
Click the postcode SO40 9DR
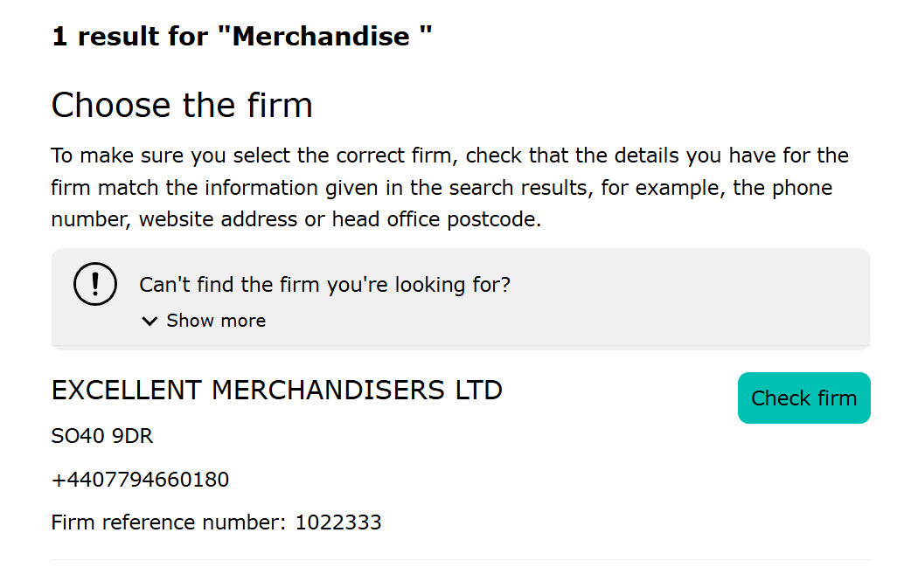pos(102,436)
